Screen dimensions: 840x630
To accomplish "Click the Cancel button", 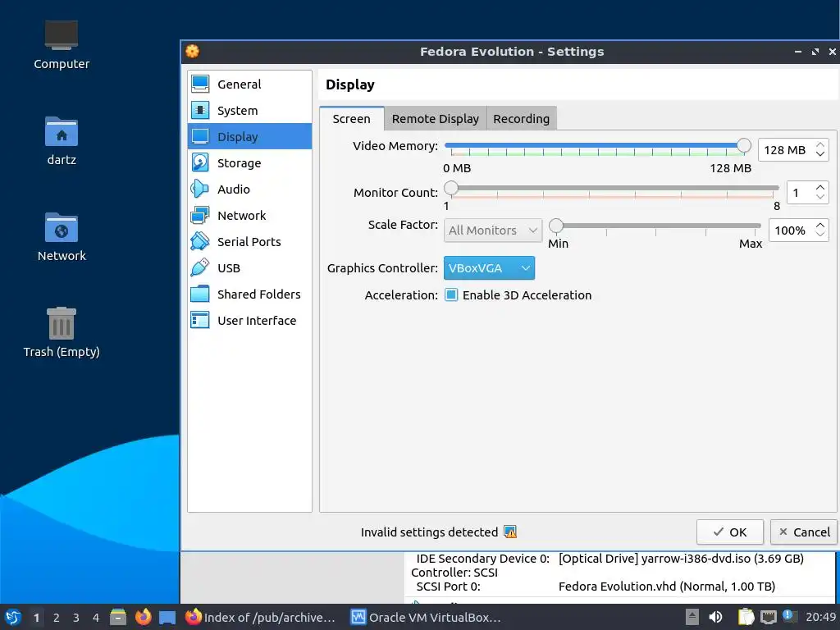I will pyautogui.click(x=804, y=532).
